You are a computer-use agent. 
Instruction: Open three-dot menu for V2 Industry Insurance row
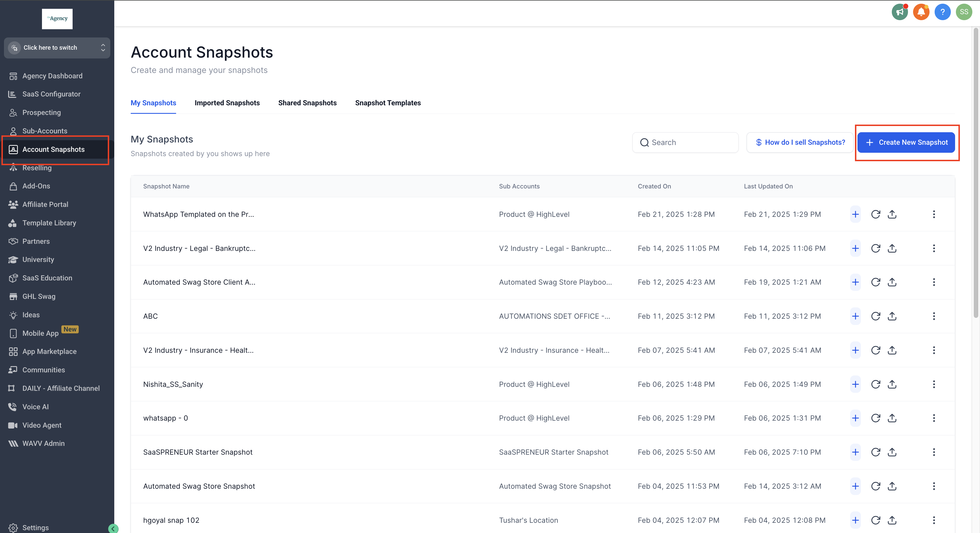pos(933,350)
